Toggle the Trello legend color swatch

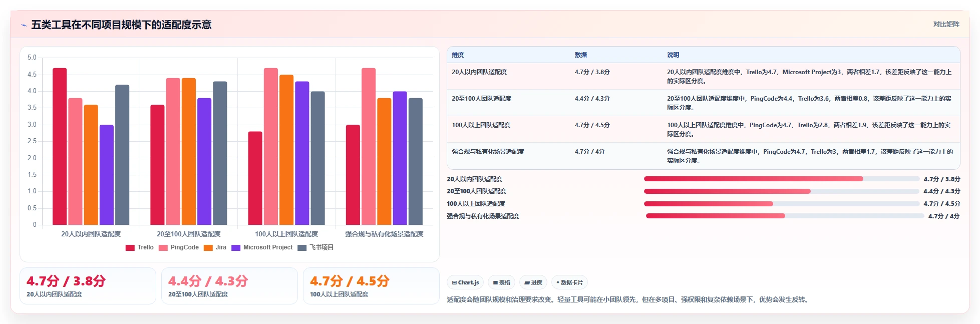click(x=130, y=248)
